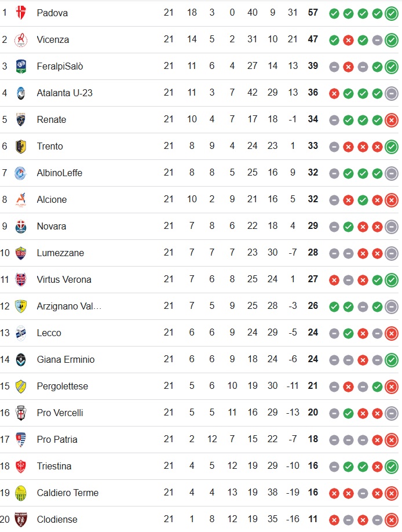
Task: Click Renate's latest ringed loss result icon
Action: (x=392, y=120)
